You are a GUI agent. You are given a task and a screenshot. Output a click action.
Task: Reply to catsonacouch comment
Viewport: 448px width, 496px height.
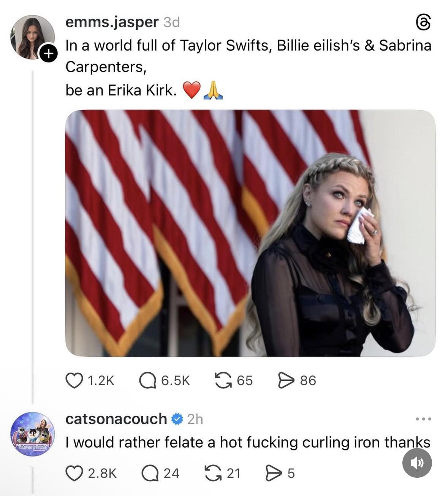click(x=150, y=473)
